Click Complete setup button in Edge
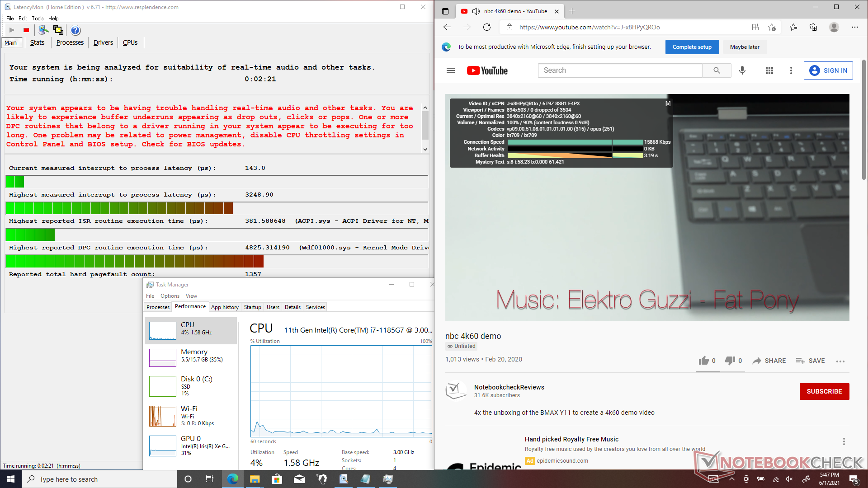This screenshot has width=868, height=488. 692,47
